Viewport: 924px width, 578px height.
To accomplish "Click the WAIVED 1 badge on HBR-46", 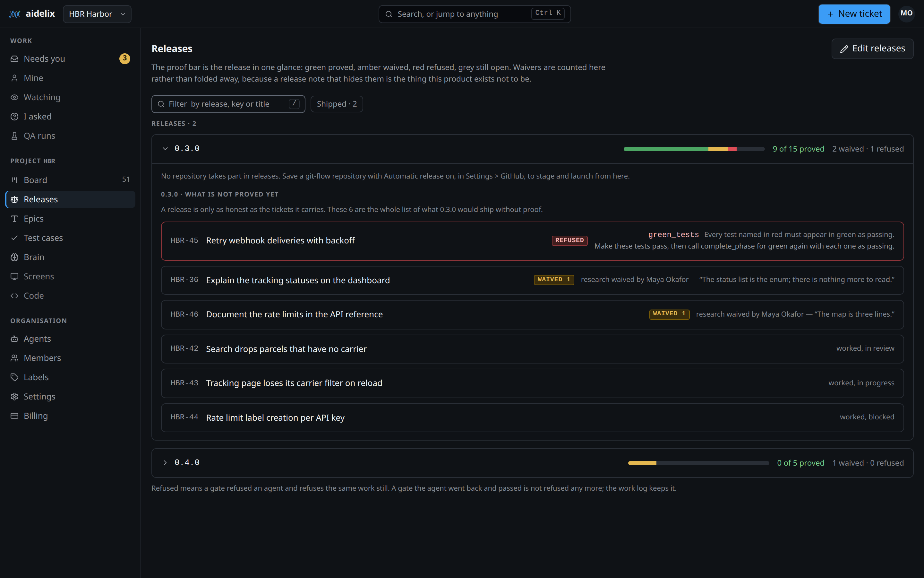I will point(669,314).
